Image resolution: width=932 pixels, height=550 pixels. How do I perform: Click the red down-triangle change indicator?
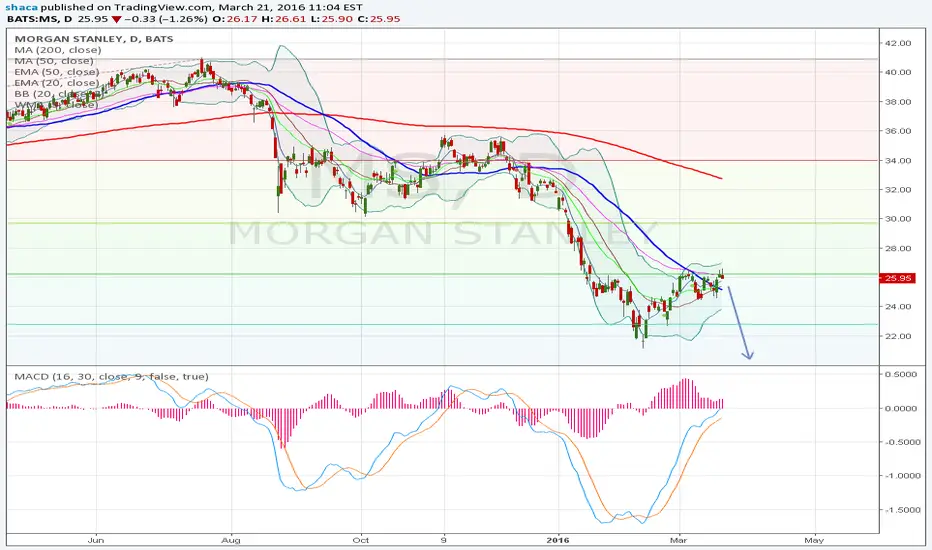click(x=116, y=20)
